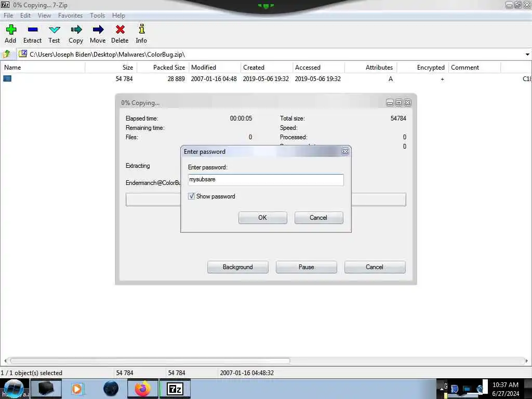The width and height of the screenshot is (532, 399).
Task: Open Firefox from the taskbar
Action: [143, 389]
